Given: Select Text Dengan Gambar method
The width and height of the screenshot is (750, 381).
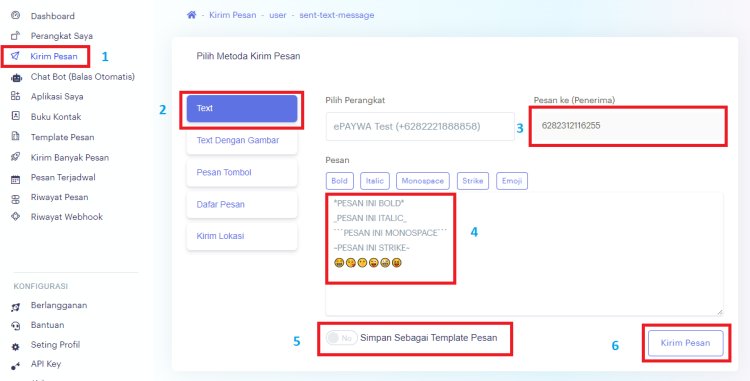Looking at the screenshot, I should (242, 141).
